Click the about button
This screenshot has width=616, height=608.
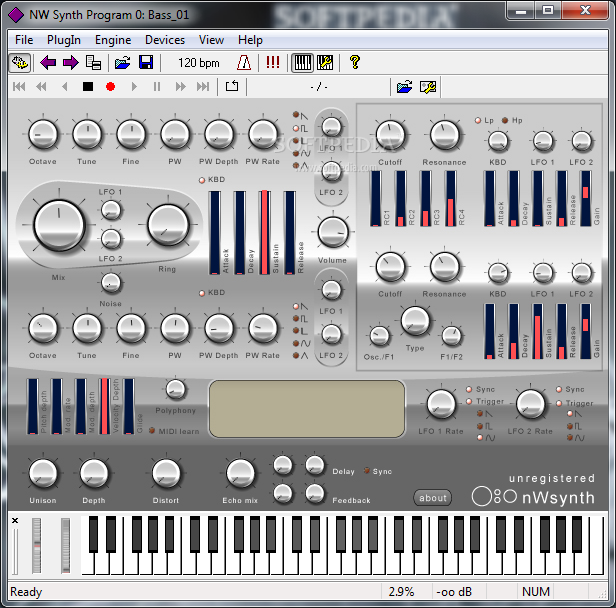pyautogui.click(x=433, y=498)
